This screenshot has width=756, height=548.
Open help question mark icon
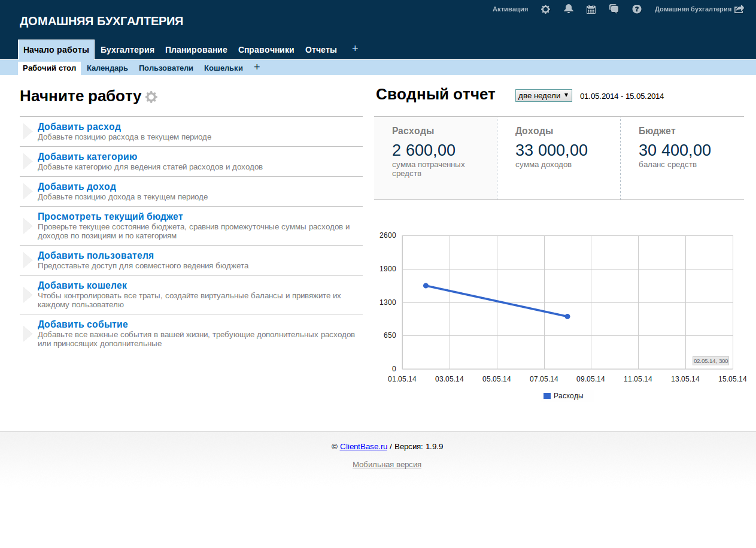(x=637, y=10)
